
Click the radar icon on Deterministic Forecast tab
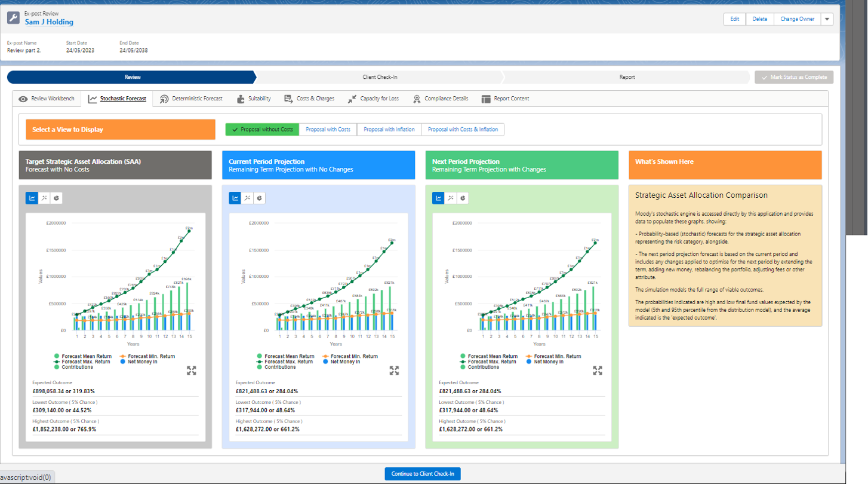pos(164,99)
